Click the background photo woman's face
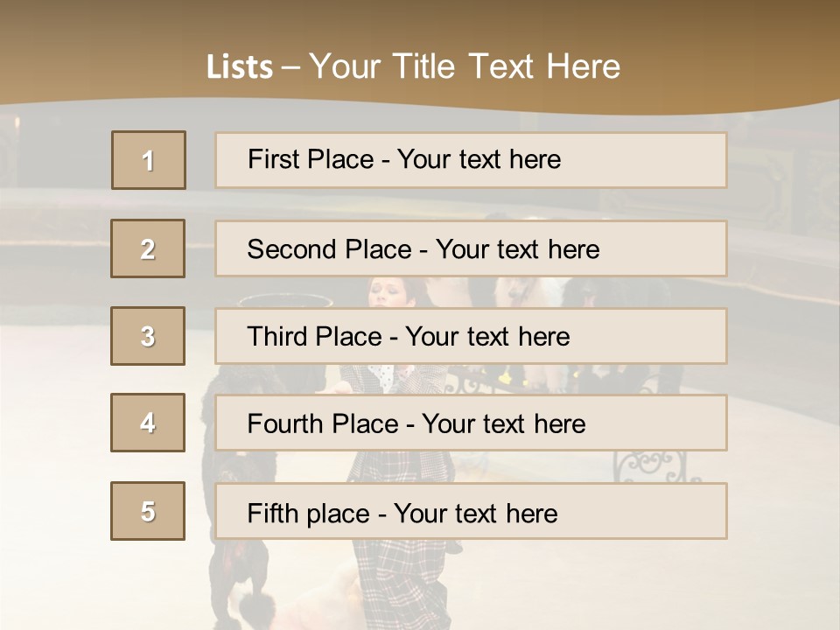840x630 pixels. [391, 292]
